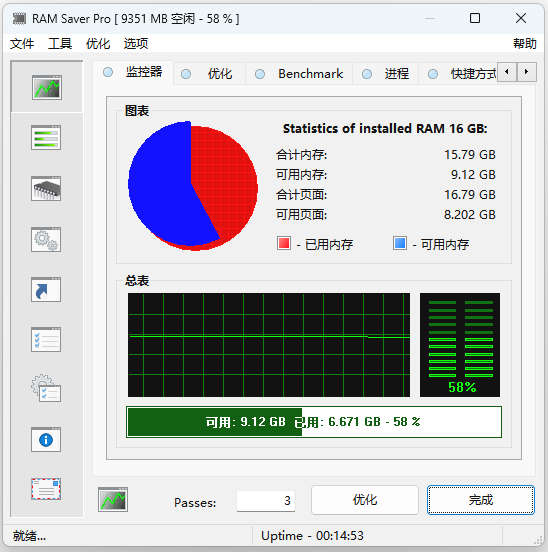Select the shortcut arrow sidebar icon
This screenshot has height=552, width=548.
(46, 289)
